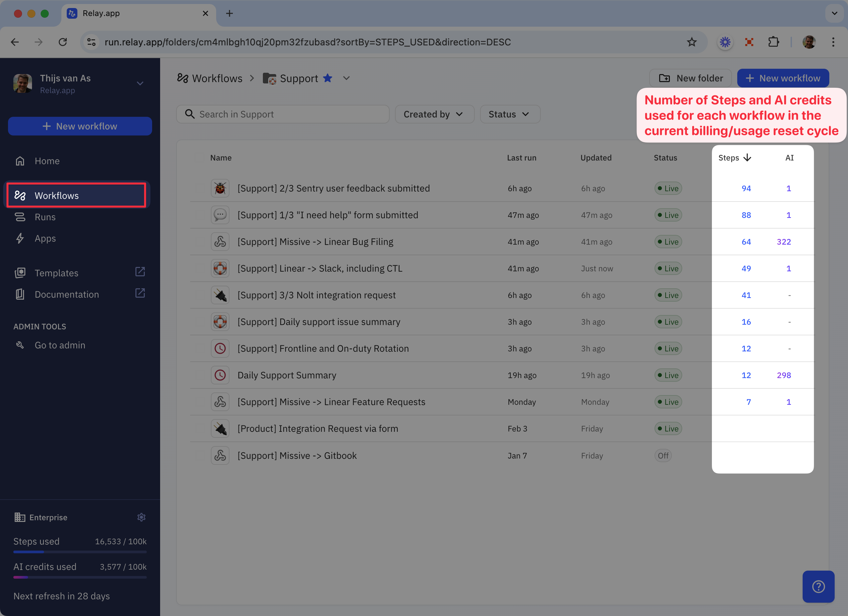The height and width of the screenshot is (616, 848).
Task: Click the plug icon for Nolt integration request
Action: point(220,295)
